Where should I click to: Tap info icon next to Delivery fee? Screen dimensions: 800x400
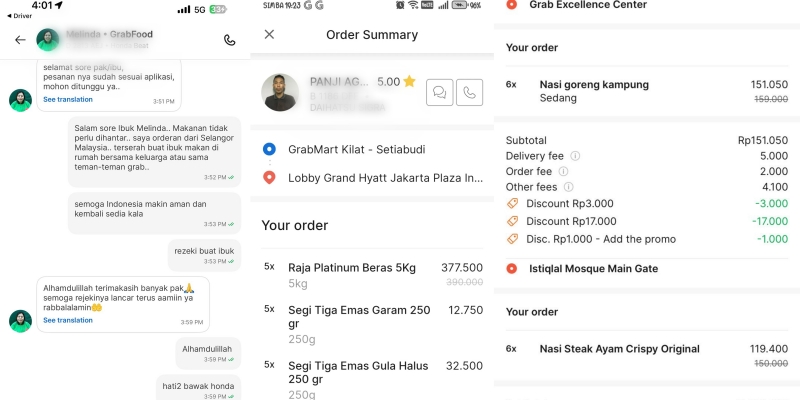pyautogui.click(x=575, y=156)
